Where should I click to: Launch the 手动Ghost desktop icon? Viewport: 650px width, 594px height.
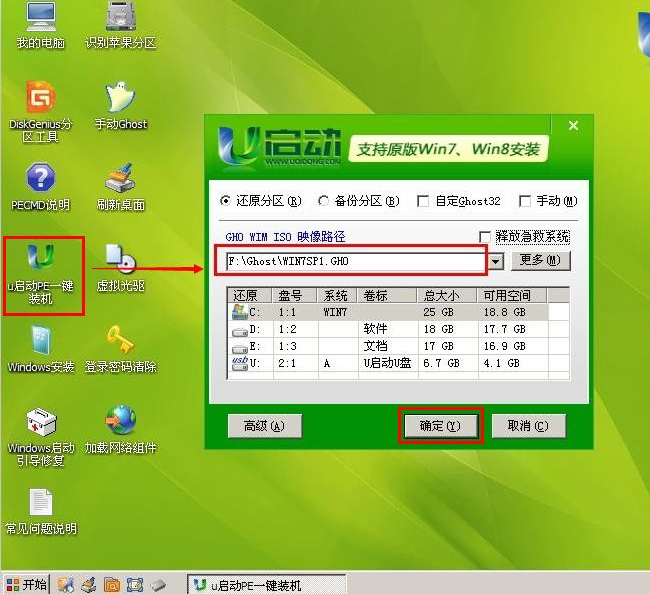click(x=120, y=98)
